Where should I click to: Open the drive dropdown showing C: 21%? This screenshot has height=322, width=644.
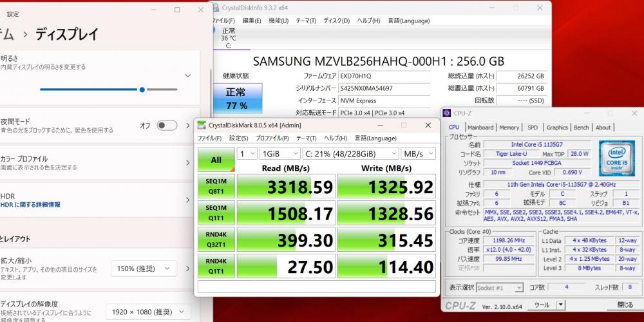[x=351, y=154]
